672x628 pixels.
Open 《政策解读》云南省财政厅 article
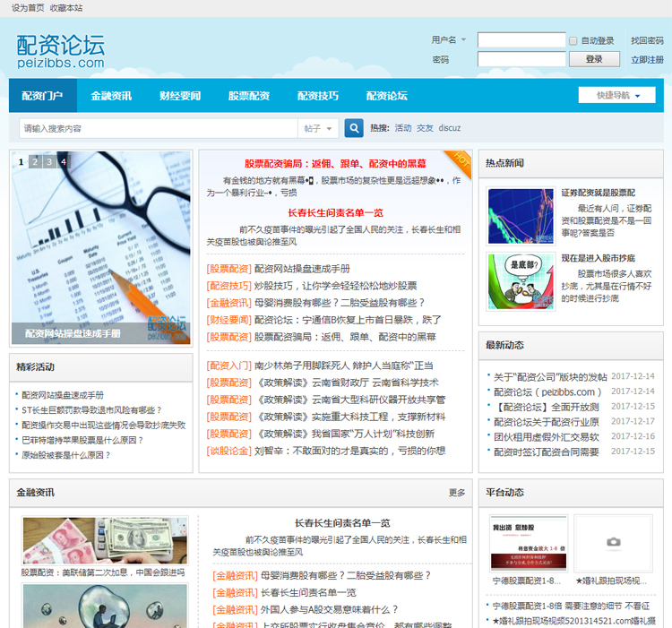pyautogui.click(x=346, y=383)
